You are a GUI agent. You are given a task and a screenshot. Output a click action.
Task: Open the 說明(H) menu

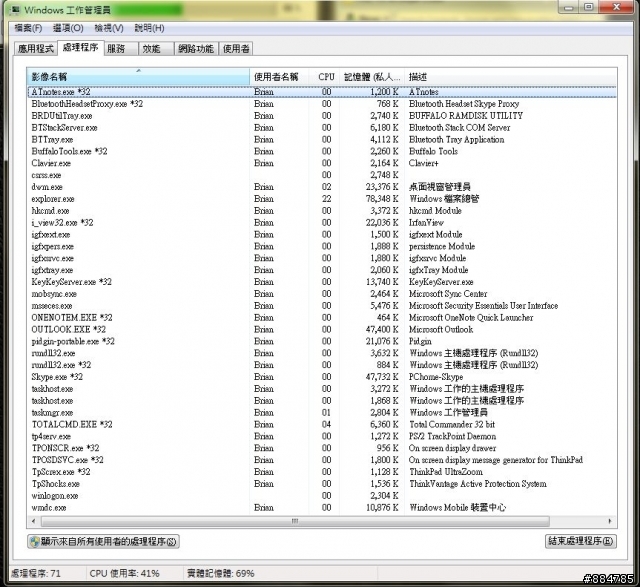(x=149, y=28)
